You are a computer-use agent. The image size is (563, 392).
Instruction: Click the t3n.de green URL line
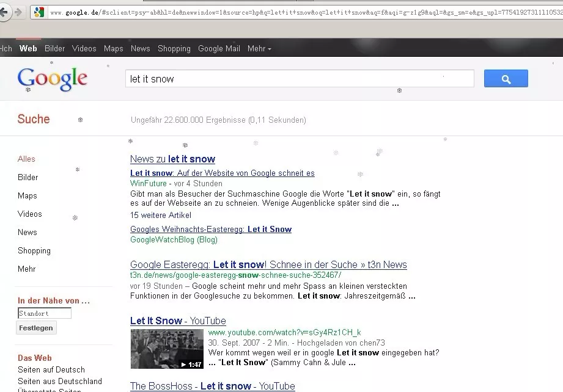point(235,275)
